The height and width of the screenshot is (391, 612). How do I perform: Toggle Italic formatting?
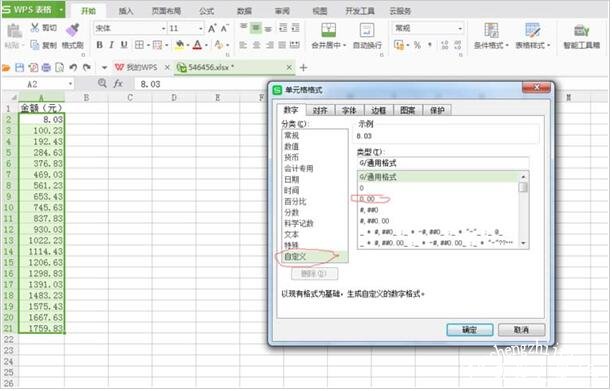pos(112,45)
